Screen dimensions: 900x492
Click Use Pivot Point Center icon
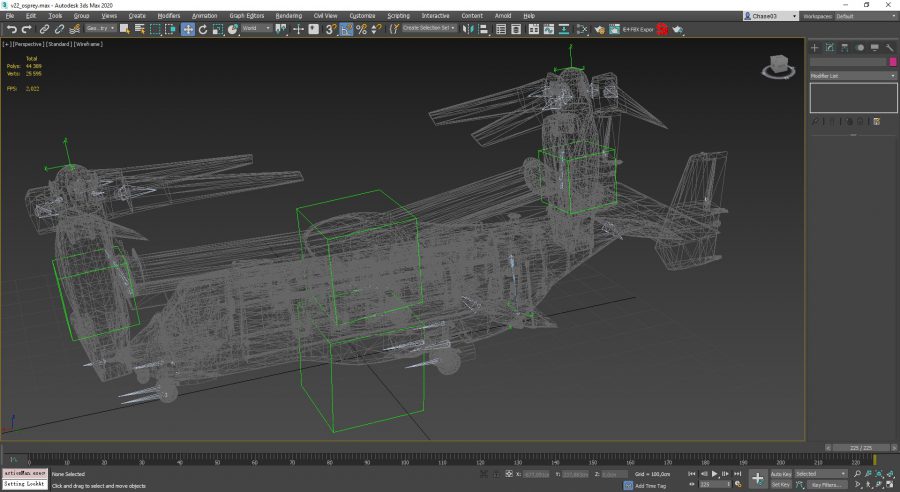point(281,29)
